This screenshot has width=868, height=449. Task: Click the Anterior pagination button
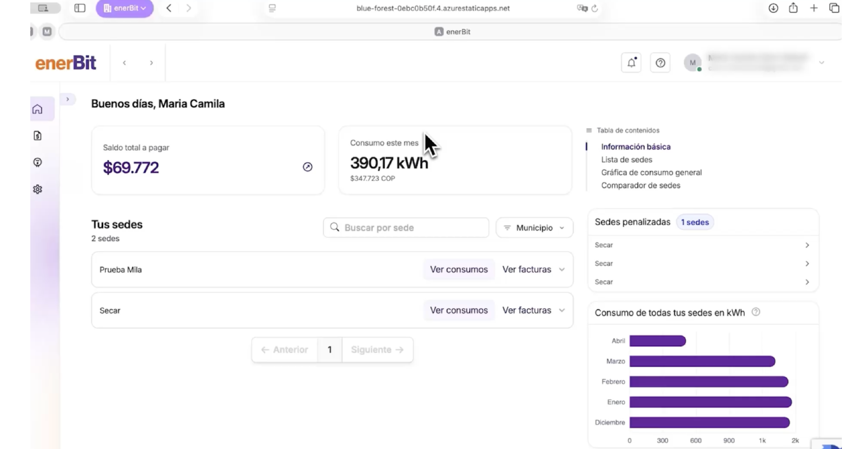(284, 350)
